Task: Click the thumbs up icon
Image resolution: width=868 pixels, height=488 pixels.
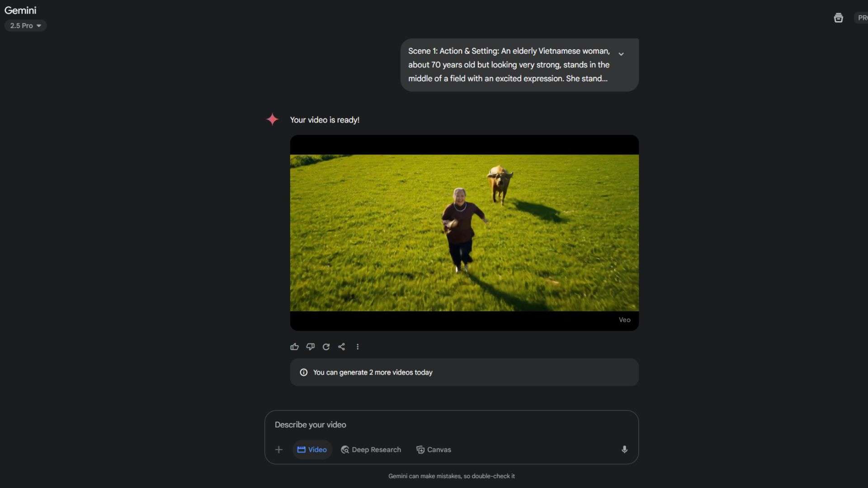Action: (294, 347)
